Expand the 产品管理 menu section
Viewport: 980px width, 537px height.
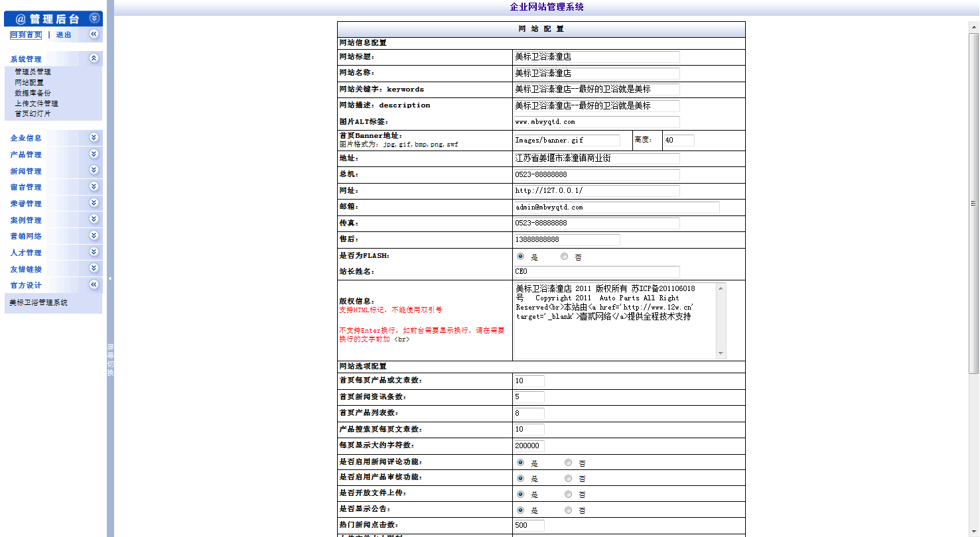tap(94, 154)
